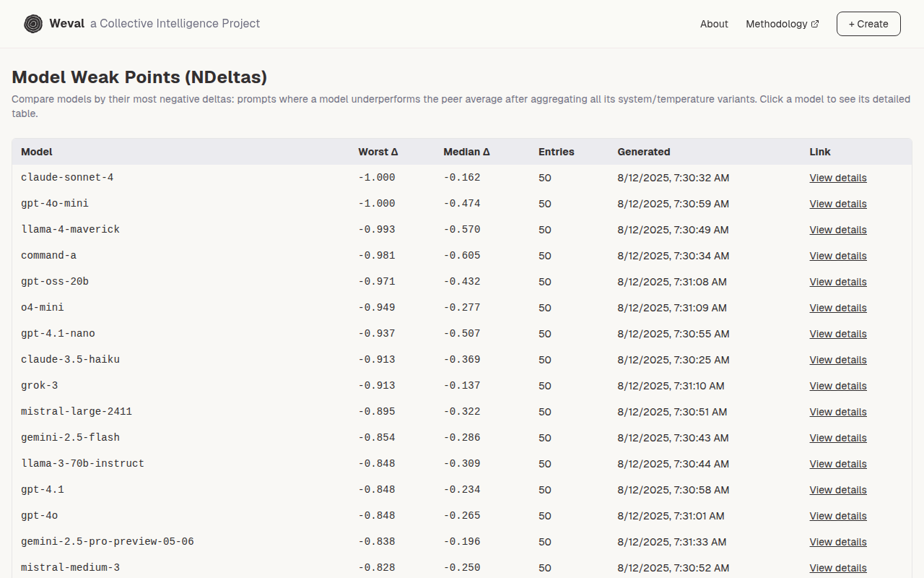This screenshot has height=578, width=924.
Task: Click the Entries column header
Action: click(x=557, y=152)
